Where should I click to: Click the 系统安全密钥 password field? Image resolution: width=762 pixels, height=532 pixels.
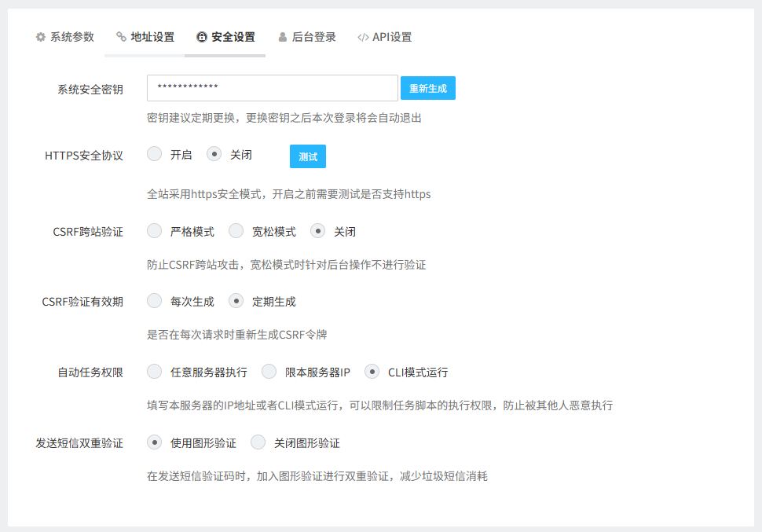[272, 88]
